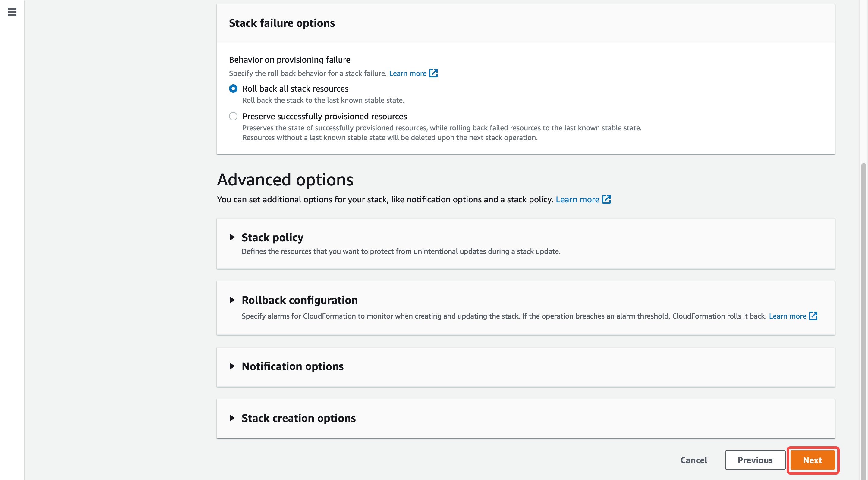Open external link icon beside Advanced options Learn more
The image size is (868, 480).
606,199
